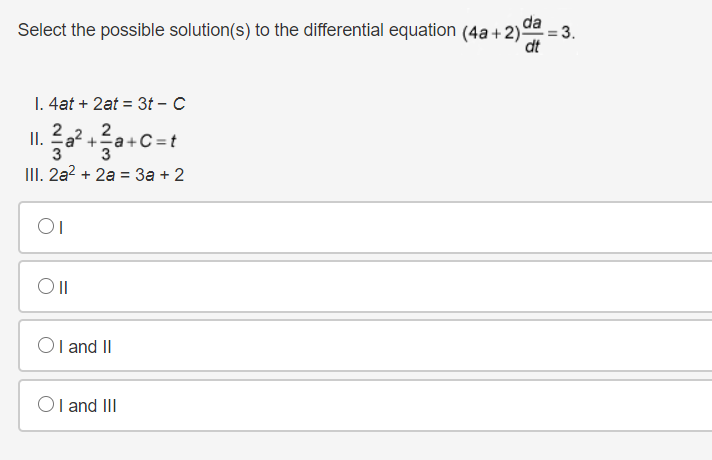Click empty space in the first answer box
The height and width of the screenshot is (460, 712).
[x=400, y=228]
